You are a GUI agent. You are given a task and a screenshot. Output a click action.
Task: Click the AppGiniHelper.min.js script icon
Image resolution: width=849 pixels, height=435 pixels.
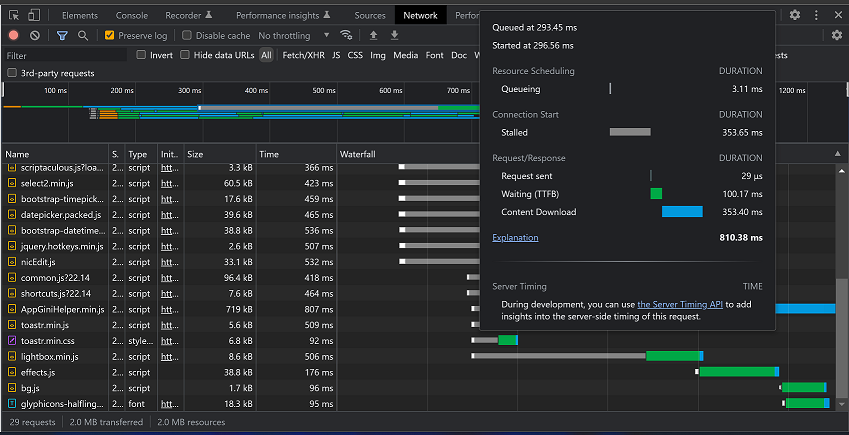click(12, 309)
